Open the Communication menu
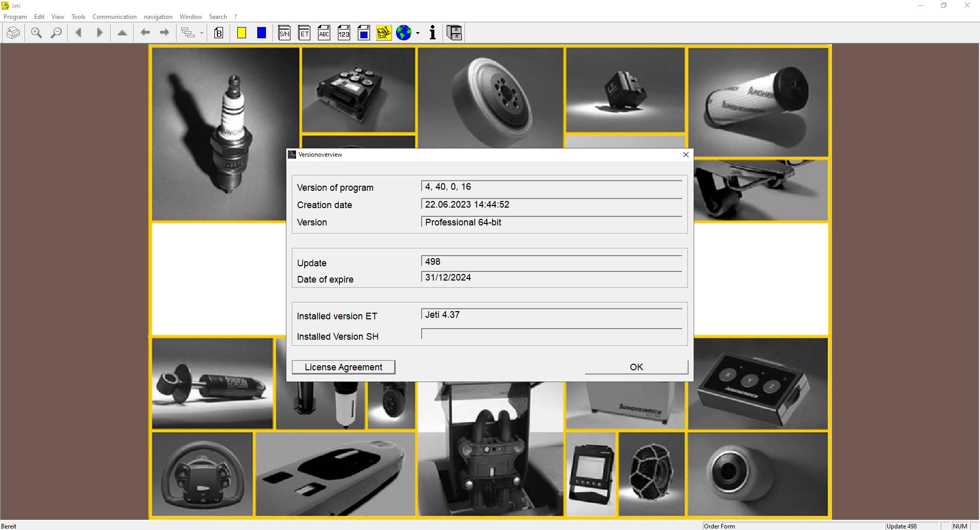 click(114, 17)
